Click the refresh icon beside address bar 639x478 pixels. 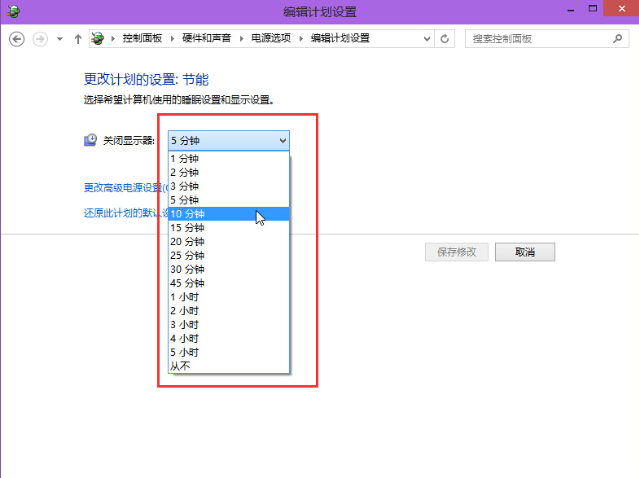(445, 38)
